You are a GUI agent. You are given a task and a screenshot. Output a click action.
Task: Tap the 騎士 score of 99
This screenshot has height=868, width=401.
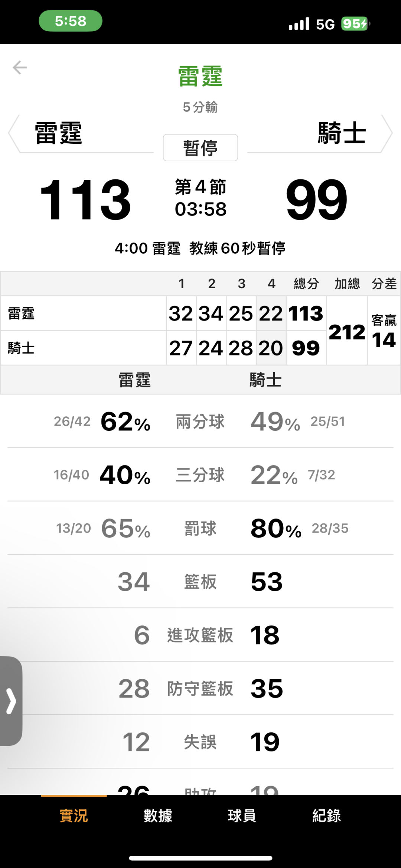316,200
